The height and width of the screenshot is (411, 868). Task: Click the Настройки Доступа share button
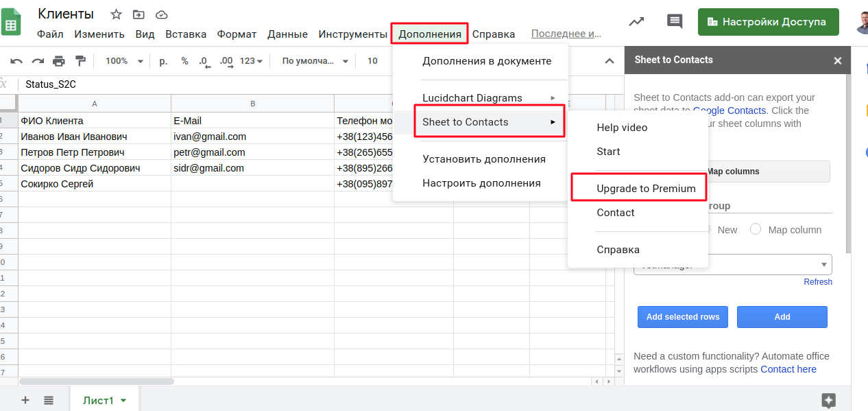point(768,22)
